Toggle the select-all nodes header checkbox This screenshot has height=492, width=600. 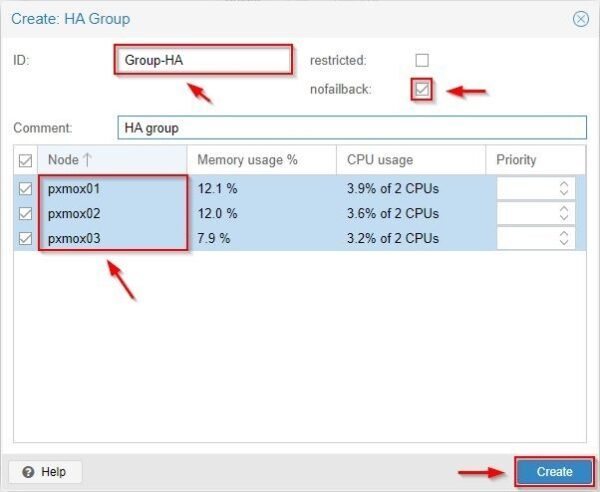26,160
